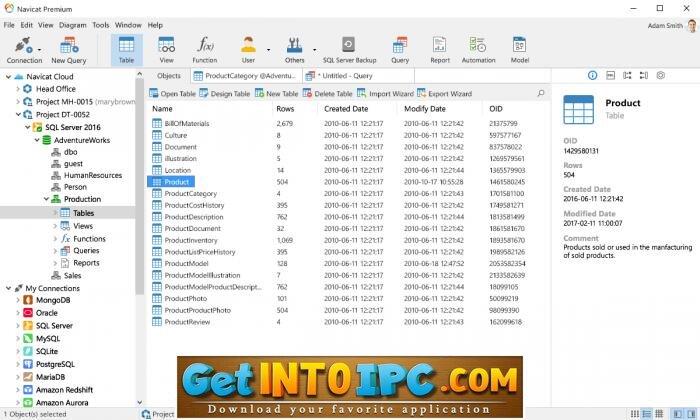Switch to ER diagram view icon in status bar
This screenshot has height=420, width=700.
659,414
